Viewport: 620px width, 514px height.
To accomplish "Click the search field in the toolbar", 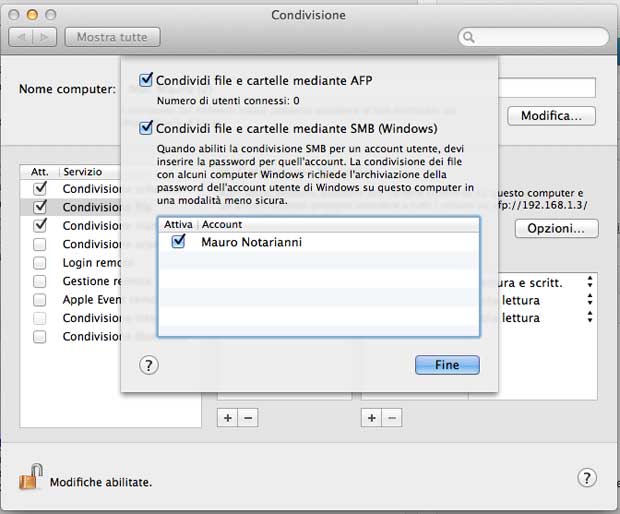I will 534,37.
